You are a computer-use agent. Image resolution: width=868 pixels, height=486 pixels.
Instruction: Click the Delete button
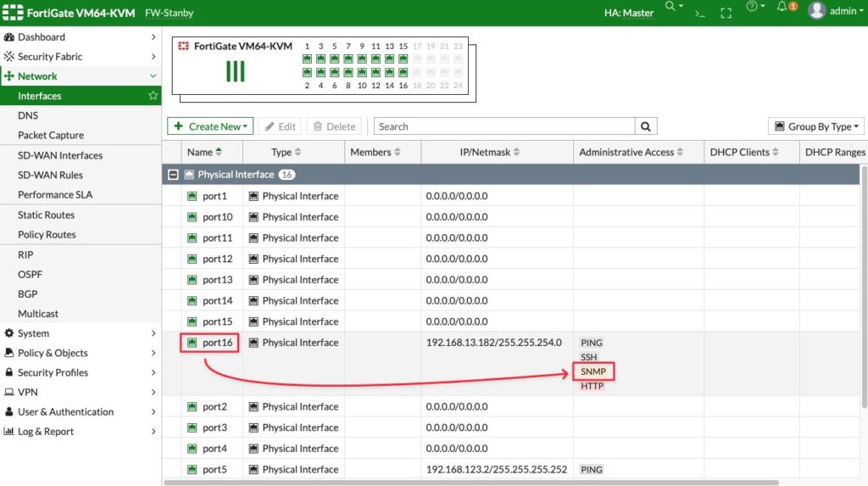[x=334, y=126]
